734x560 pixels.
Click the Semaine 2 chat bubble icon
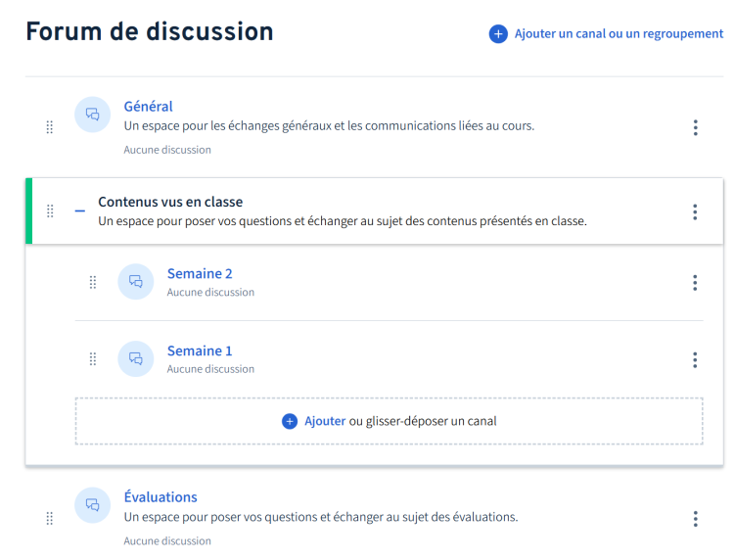(136, 281)
